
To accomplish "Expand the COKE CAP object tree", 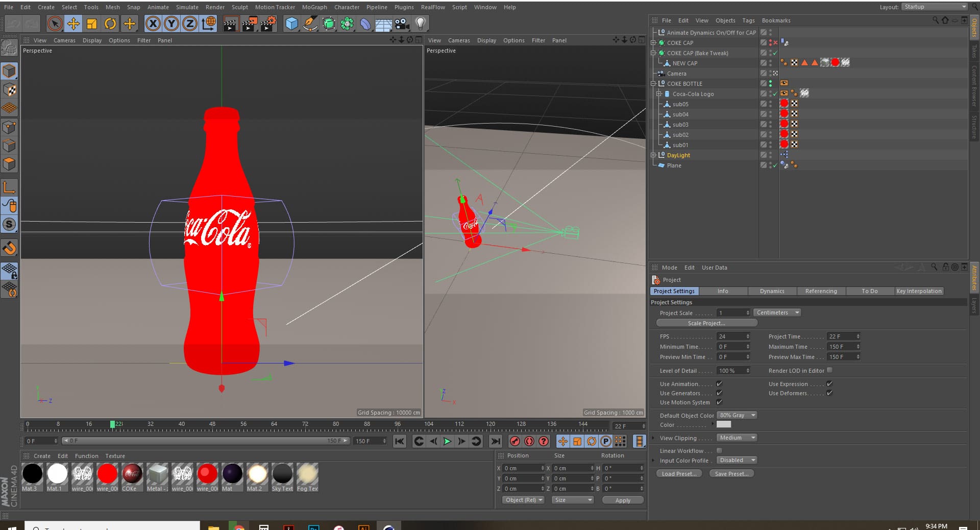I will [x=653, y=43].
